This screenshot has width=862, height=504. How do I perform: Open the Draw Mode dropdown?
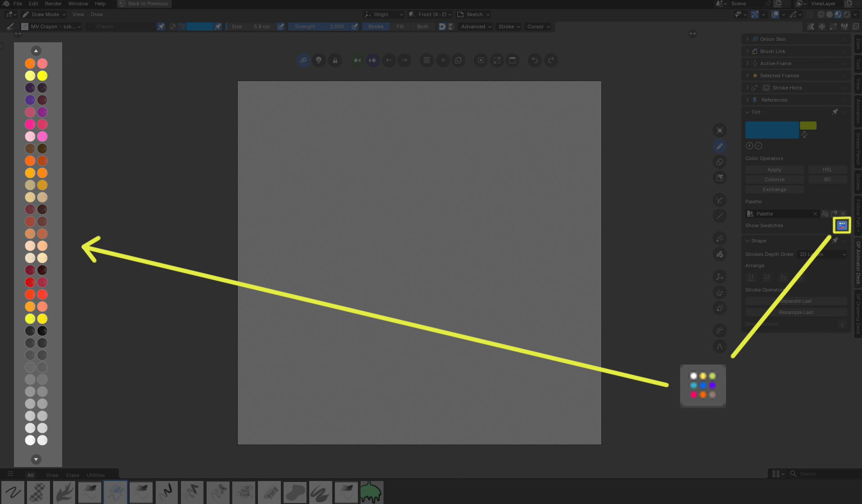tap(44, 14)
